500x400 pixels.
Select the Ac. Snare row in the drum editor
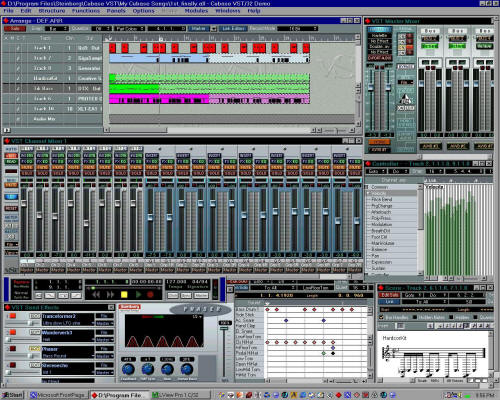click(250, 320)
